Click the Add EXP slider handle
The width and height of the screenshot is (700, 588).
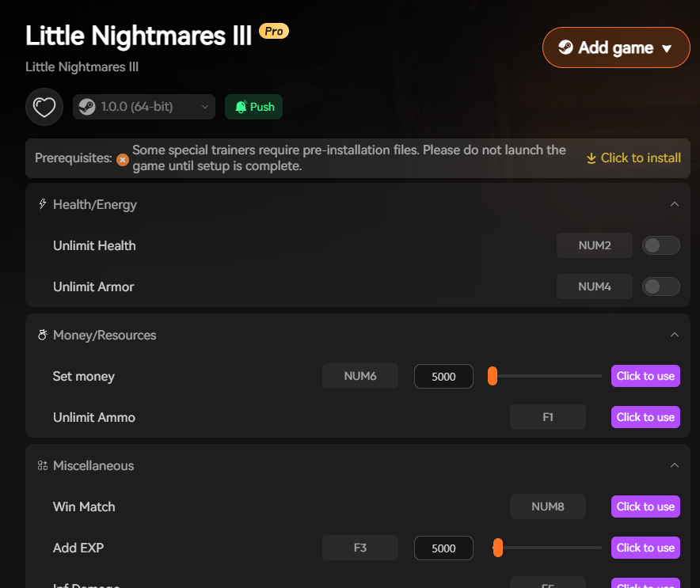[498, 548]
